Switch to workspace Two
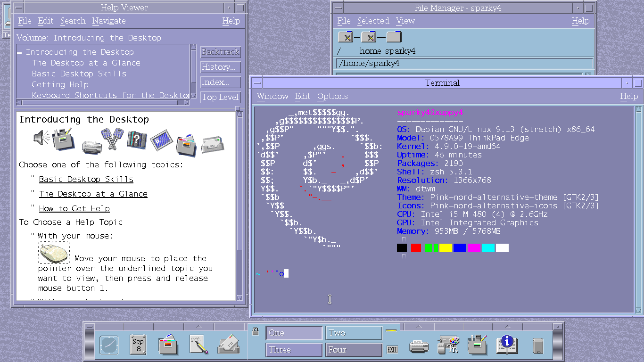 tap(354, 333)
